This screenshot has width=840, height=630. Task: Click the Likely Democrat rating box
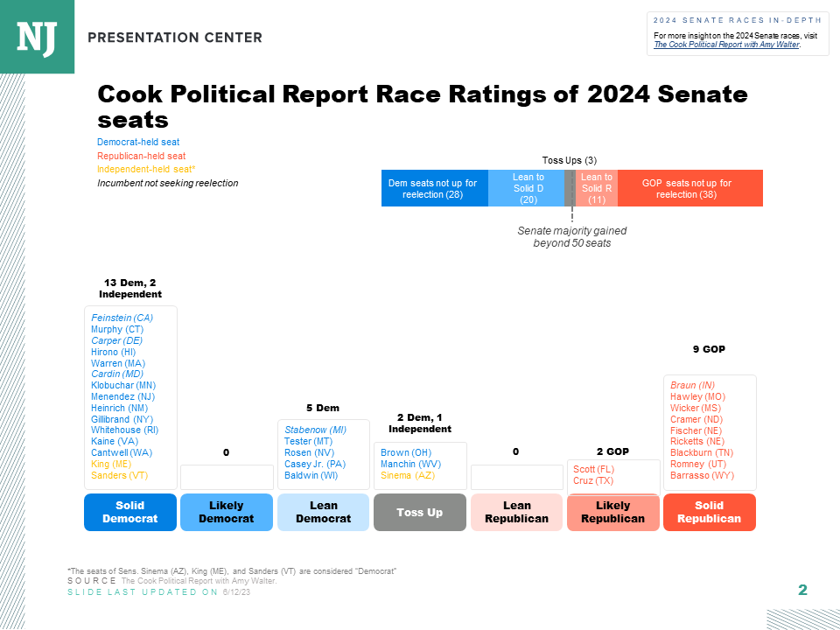(x=227, y=512)
